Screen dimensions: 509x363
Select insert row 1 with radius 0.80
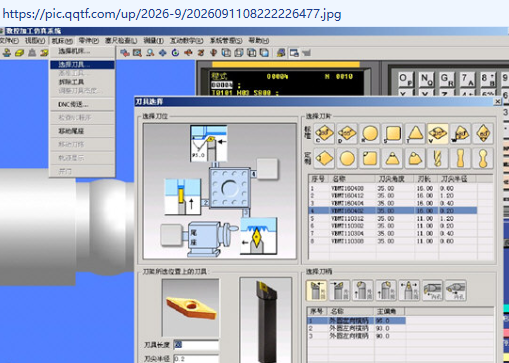tap(393, 188)
